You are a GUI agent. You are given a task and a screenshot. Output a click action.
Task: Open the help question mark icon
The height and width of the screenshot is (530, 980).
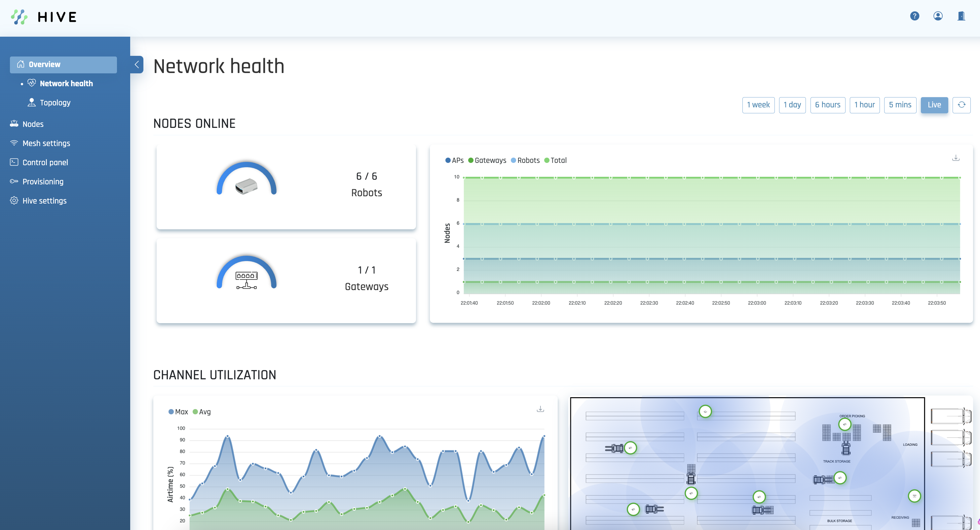tap(915, 16)
